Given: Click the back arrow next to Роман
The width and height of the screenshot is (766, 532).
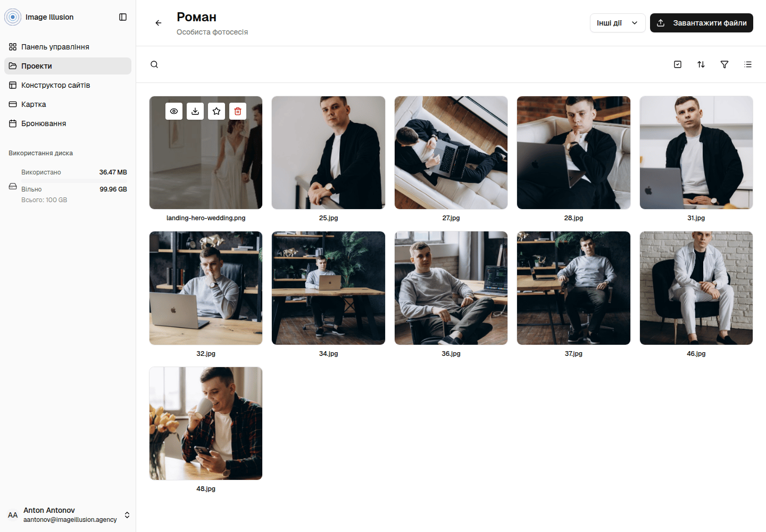Looking at the screenshot, I should click(159, 23).
